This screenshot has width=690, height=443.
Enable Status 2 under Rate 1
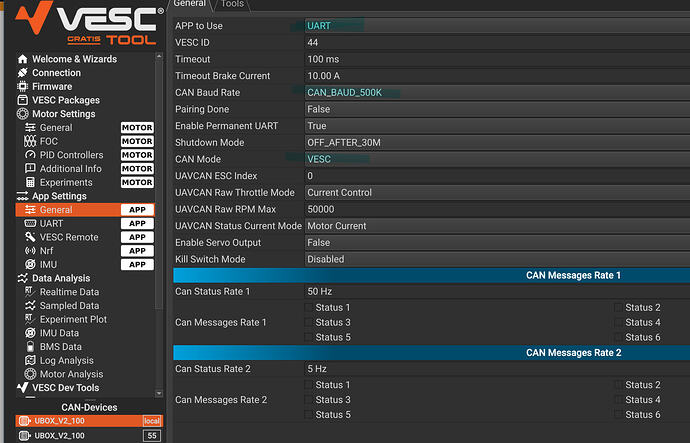(x=618, y=308)
